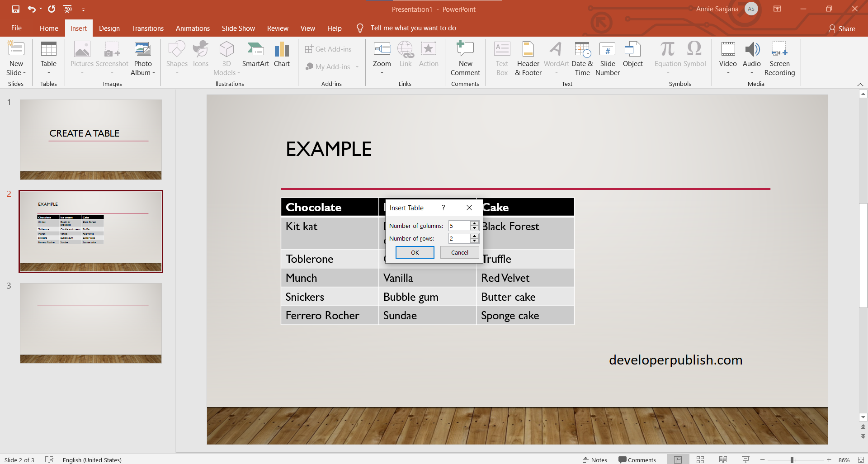
Task: Confirm table creation with OK
Action: click(414, 252)
